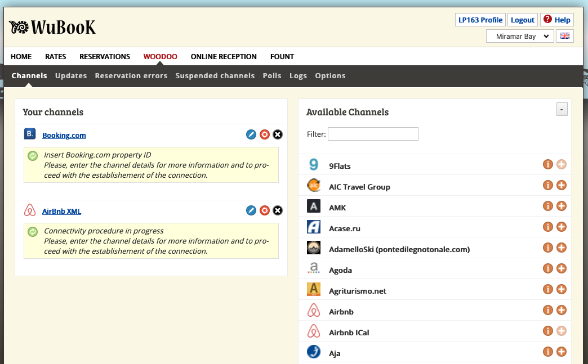Open the ONLINE RECEPTION menu
588x364 pixels.
(224, 57)
